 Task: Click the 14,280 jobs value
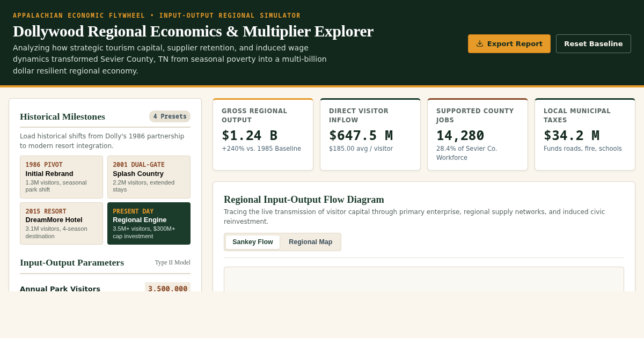click(x=460, y=135)
